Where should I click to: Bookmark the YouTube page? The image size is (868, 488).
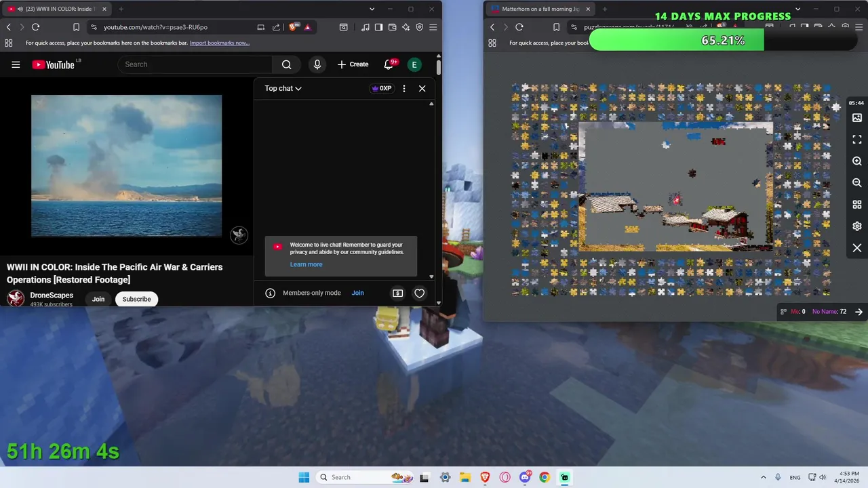(x=76, y=27)
